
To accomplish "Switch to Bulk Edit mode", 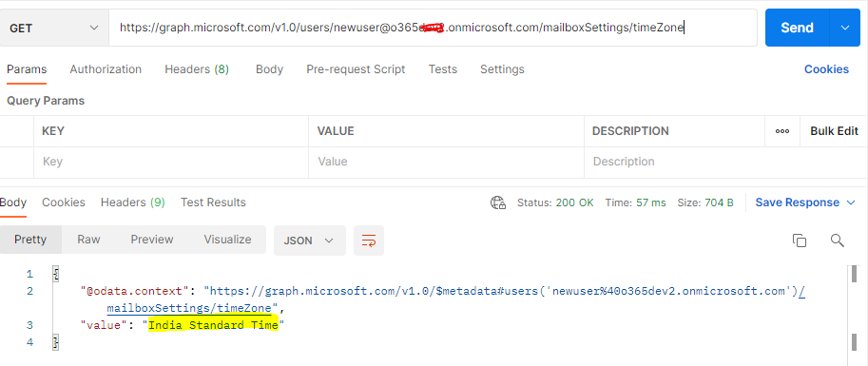I will pos(834,131).
